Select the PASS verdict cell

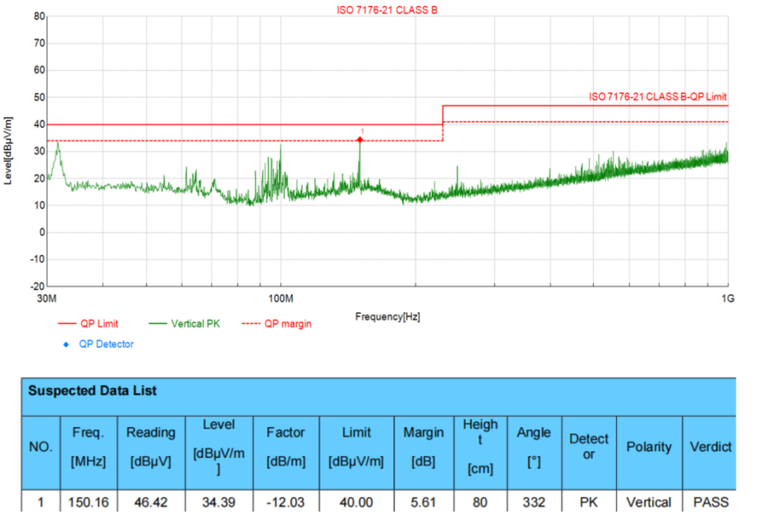710,502
